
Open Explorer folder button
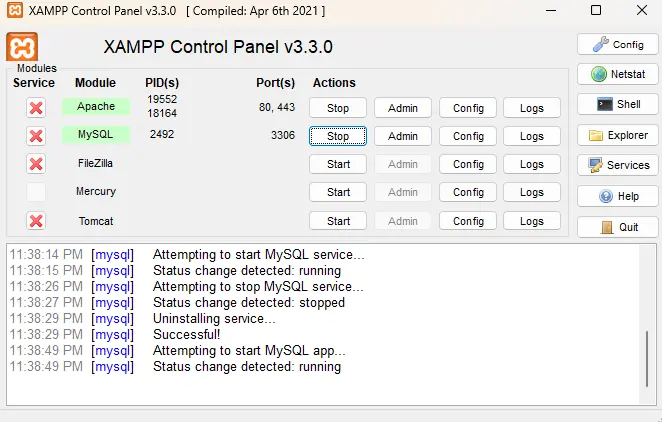click(618, 135)
